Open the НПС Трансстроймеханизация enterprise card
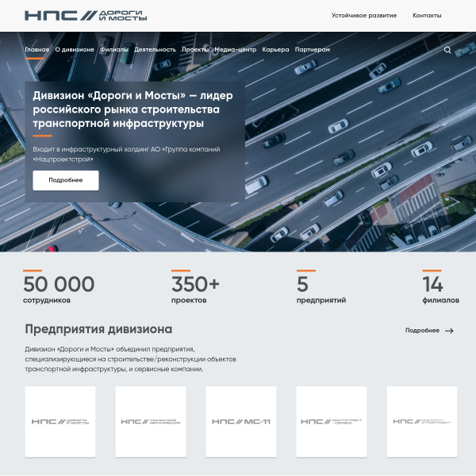The image size is (476, 476). point(151,421)
